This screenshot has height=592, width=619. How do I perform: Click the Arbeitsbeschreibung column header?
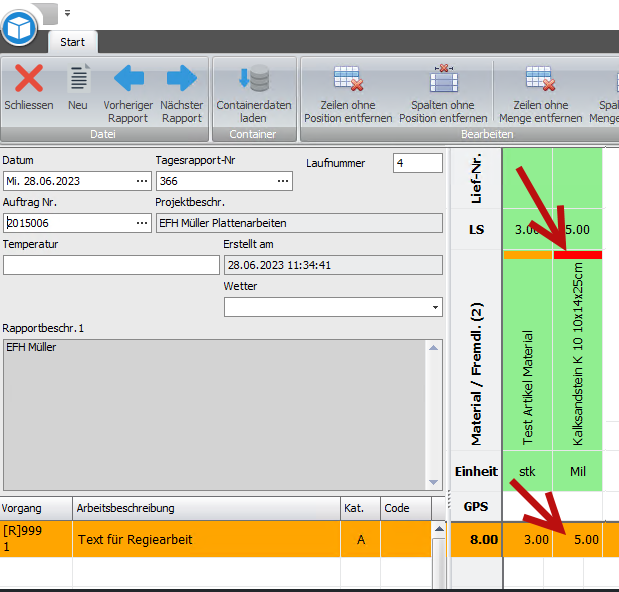(205, 508)
